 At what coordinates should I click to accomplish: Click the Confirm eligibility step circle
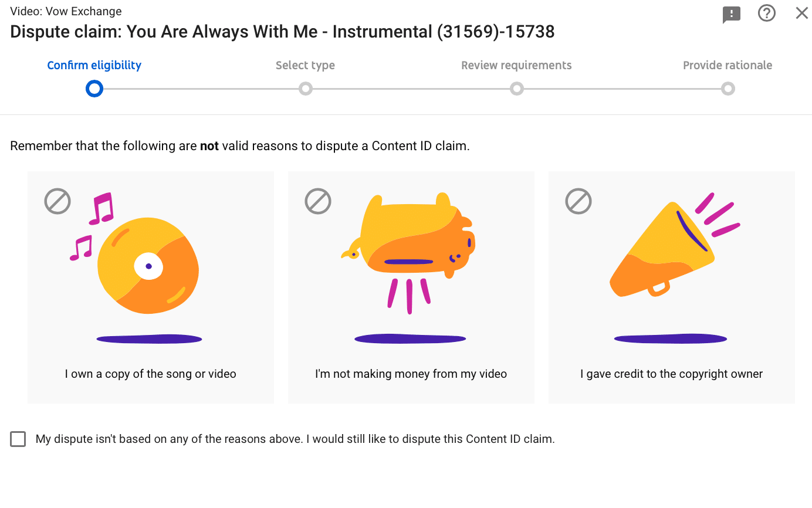click(x=94, y=89)
